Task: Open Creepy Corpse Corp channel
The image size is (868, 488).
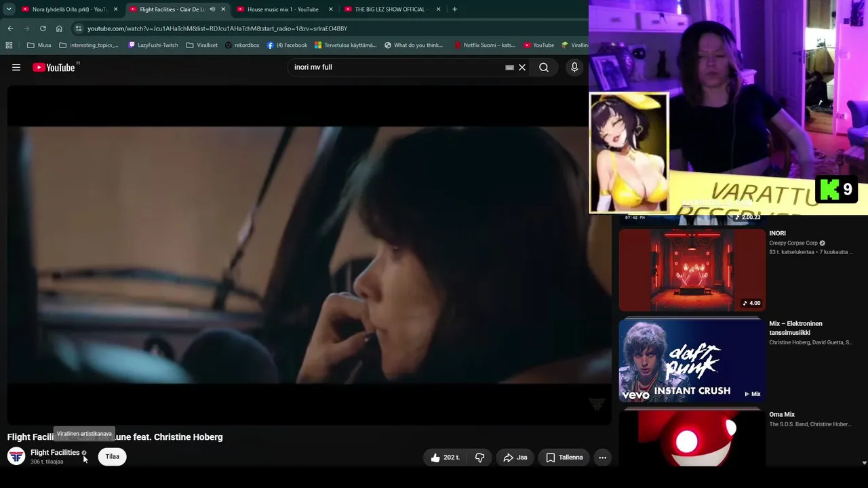Action: pyautogui.click(x=793, y=243)
